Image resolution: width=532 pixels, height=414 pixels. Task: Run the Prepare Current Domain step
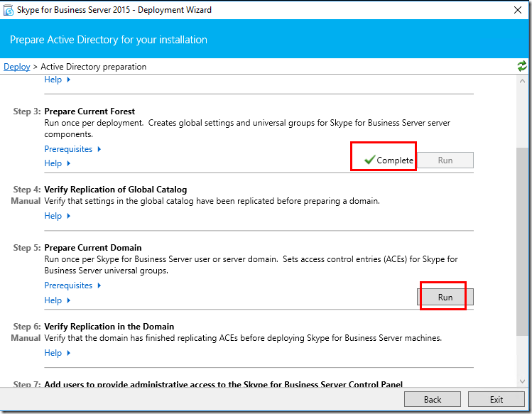click(445, 298)
